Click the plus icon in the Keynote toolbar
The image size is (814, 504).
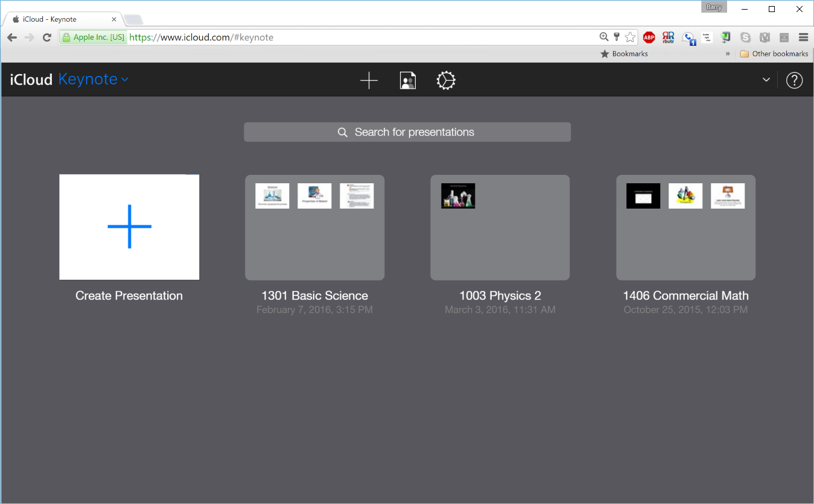(x=369, y=80)
